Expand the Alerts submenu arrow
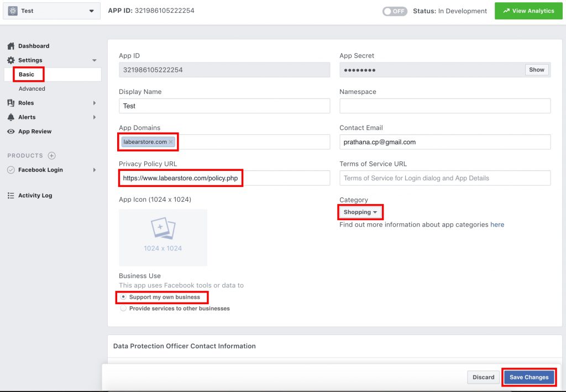566x392 pixels. [94, 117]
